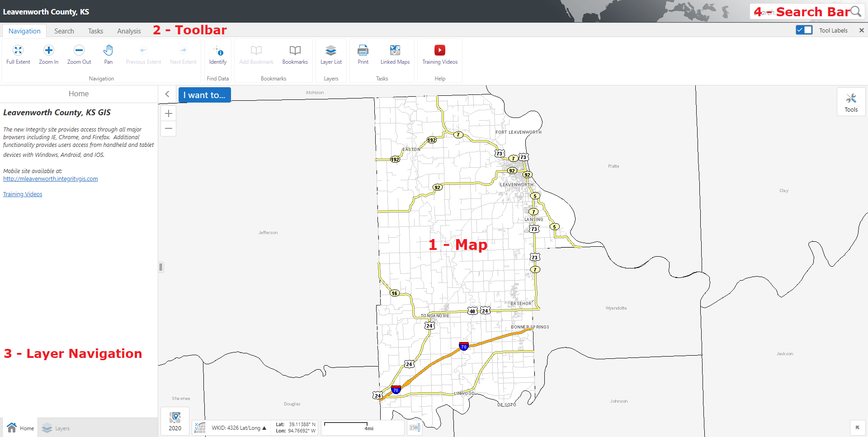The width and height of the screenshot is (868, 437).
Task: Open the Tools button on the map
Action: [x=851, y=102]
